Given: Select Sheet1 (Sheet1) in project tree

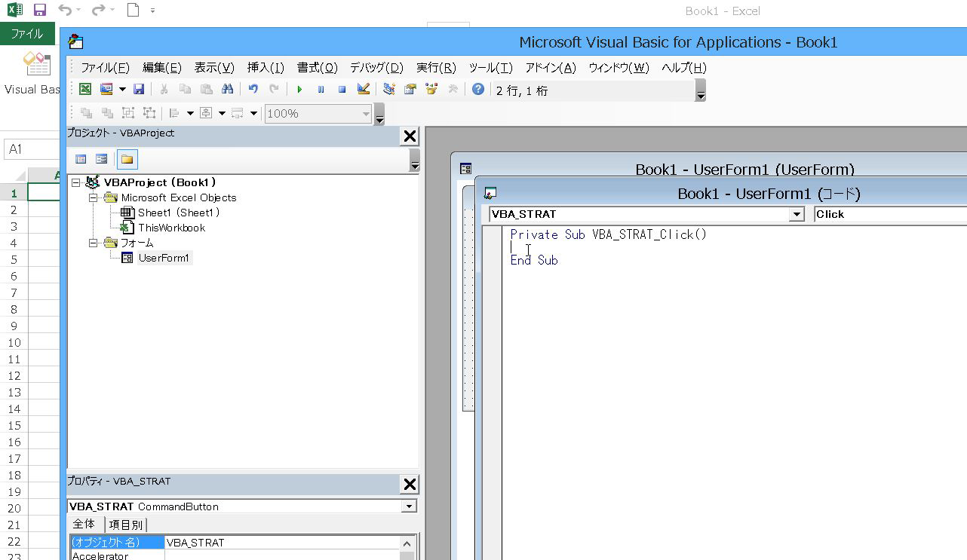Looking at the screenshot, I should click(178, 213).
